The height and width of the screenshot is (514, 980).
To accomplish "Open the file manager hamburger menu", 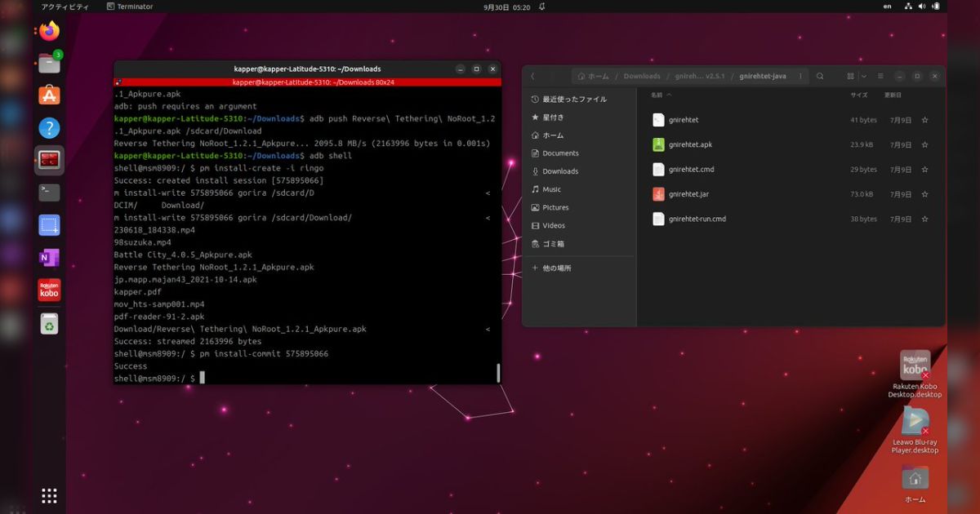I will pos(880,75).
